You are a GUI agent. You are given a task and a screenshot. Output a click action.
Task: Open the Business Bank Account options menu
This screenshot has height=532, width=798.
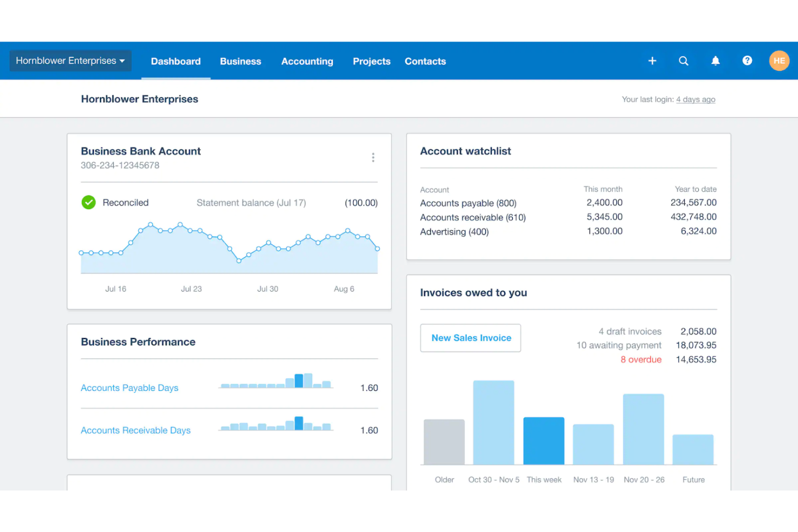pos(373,157)
